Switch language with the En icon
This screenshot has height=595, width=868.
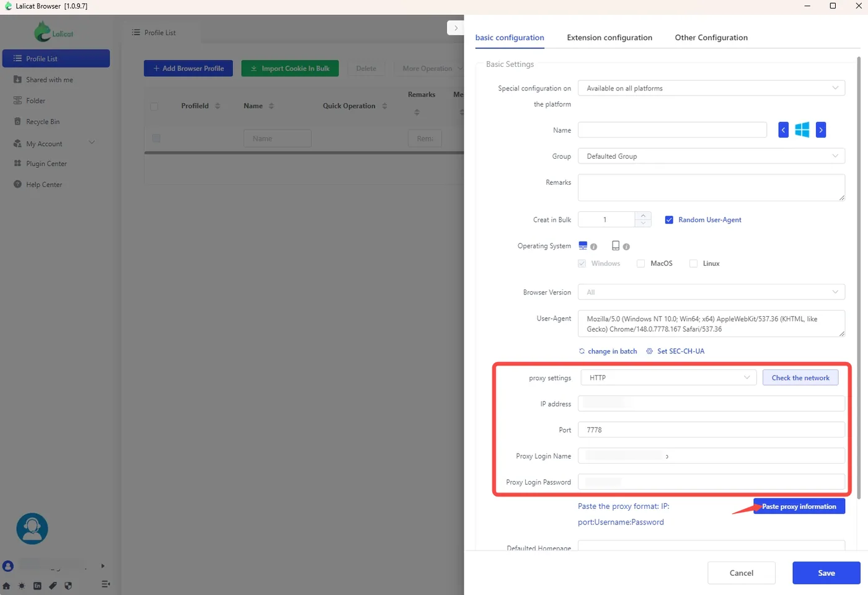37,585
